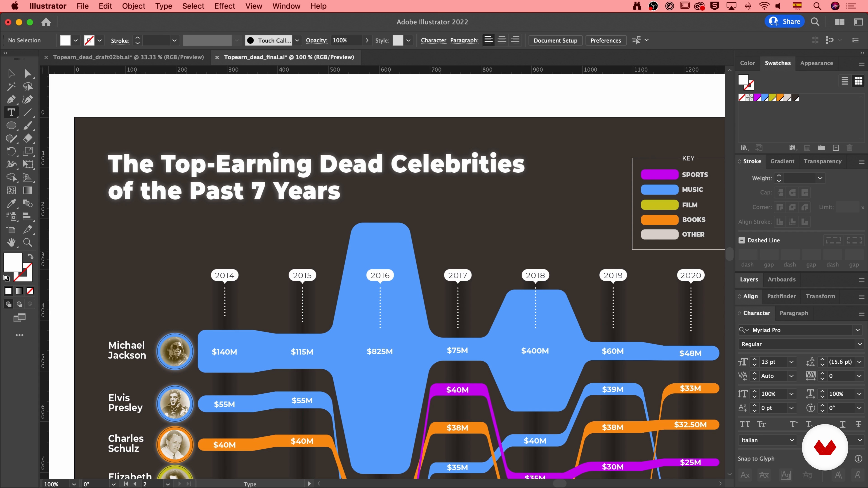868x488 pixels.
Task: Open the font family Myriad Pro dropdown
Action: click(857, 330)
